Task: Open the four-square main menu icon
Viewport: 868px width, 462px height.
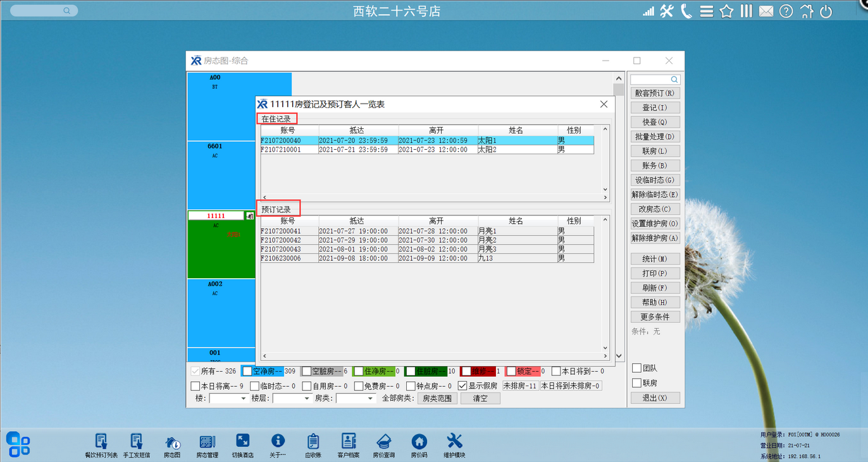Action: click(x=18, y=443)
